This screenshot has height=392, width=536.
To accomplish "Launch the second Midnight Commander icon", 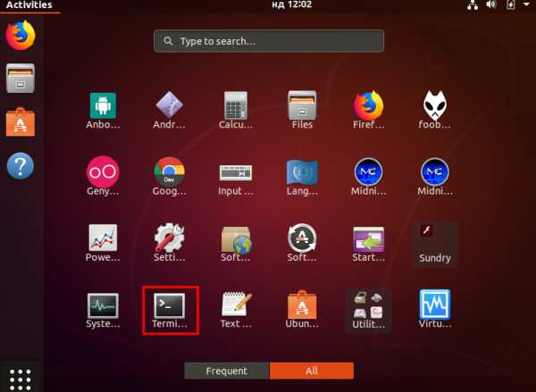I will point(435,176).
